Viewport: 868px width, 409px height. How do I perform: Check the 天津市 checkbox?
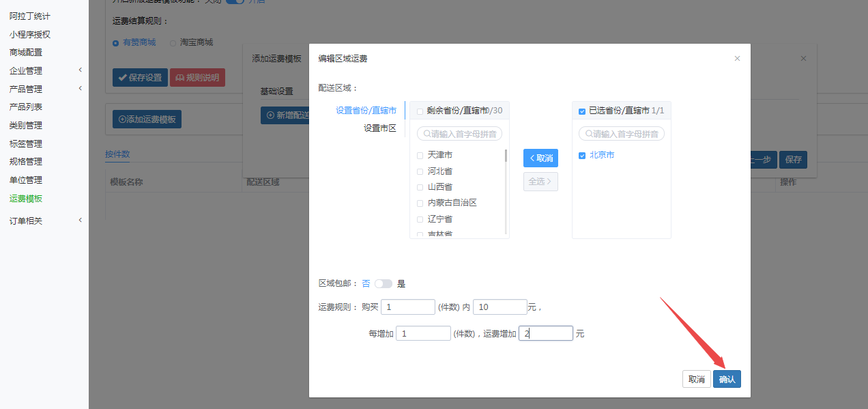[x=420, y=156]
